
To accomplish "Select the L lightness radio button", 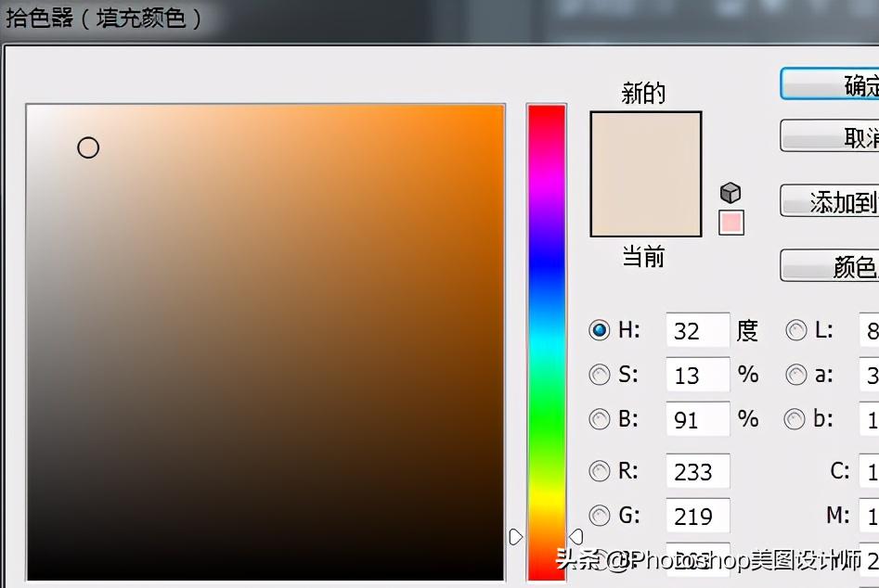I will click(x=796, y=330).
